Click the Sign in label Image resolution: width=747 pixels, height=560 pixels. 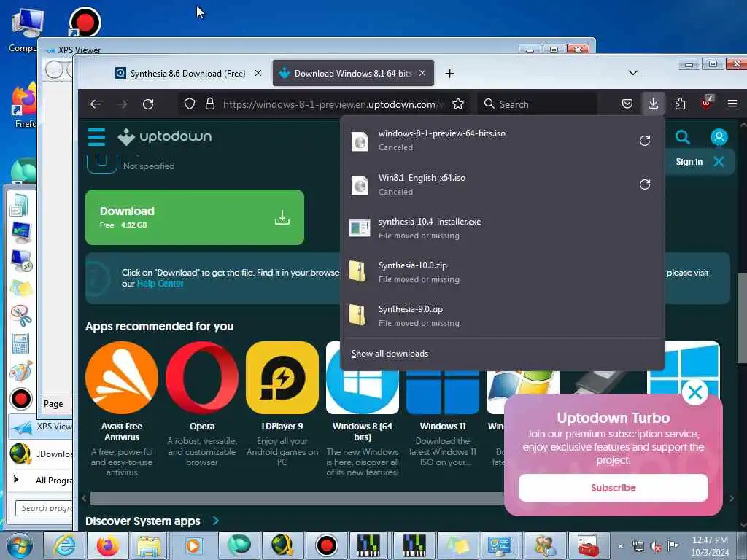pos(689,162)
